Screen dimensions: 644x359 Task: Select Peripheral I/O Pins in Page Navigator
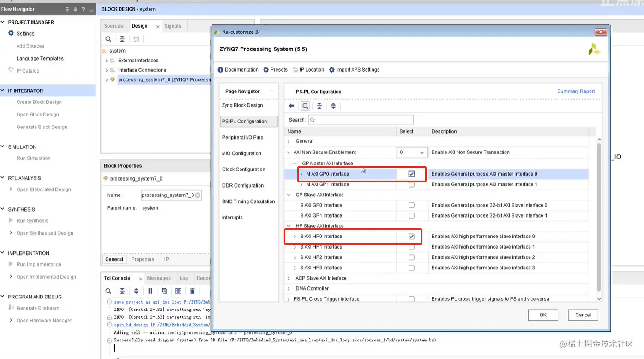[x=242, y=138]
